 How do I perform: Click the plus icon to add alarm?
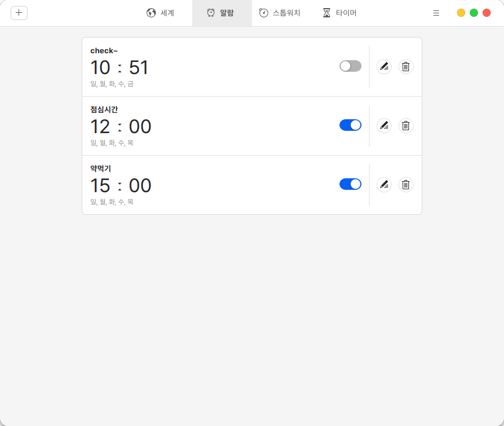click(19, 13)
